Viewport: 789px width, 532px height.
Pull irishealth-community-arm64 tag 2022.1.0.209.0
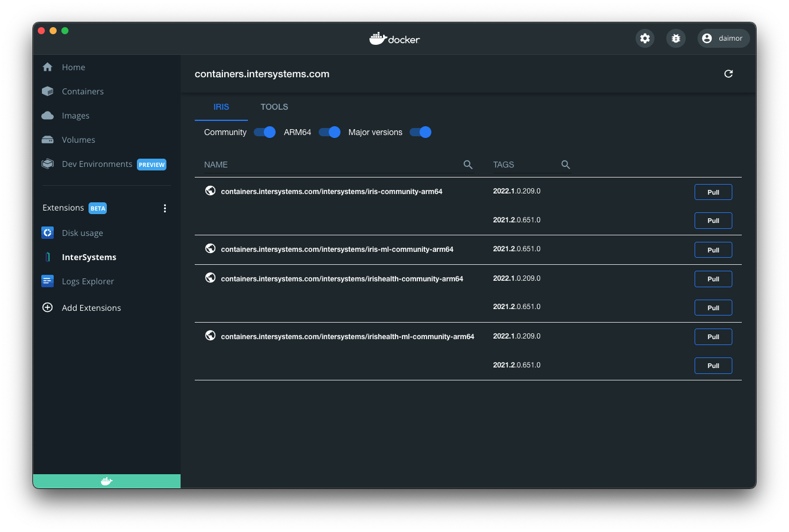coord(713,279)
